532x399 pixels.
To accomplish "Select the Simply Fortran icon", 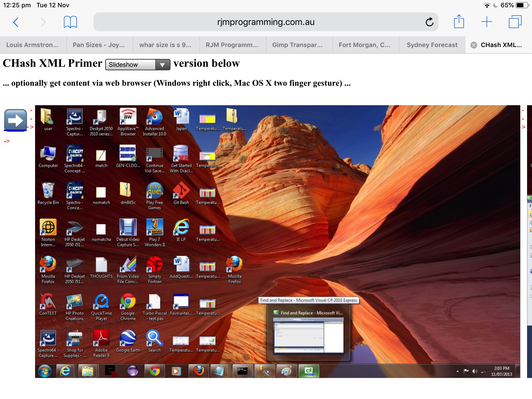I will click(155, 270).
